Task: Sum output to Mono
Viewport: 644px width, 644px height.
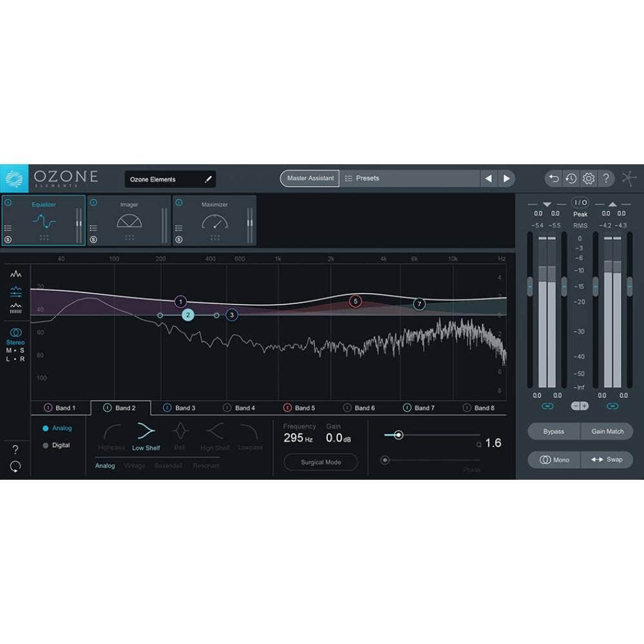Action: [x=554, y=460]
